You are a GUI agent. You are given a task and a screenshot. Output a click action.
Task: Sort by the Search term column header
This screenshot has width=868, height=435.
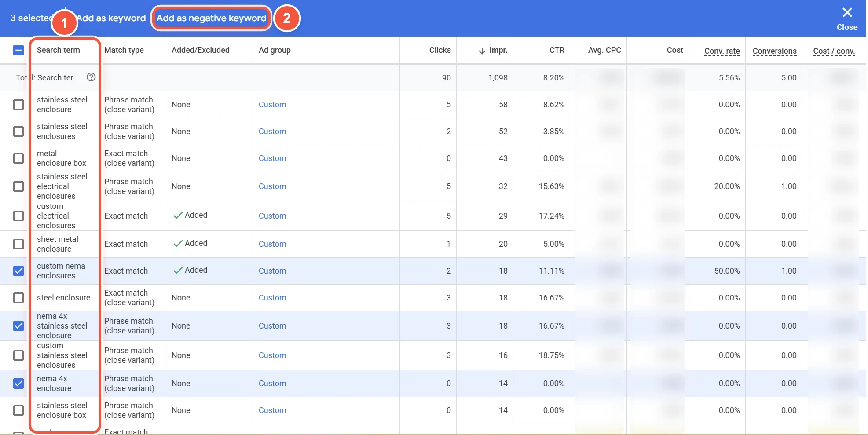point(59,50)
